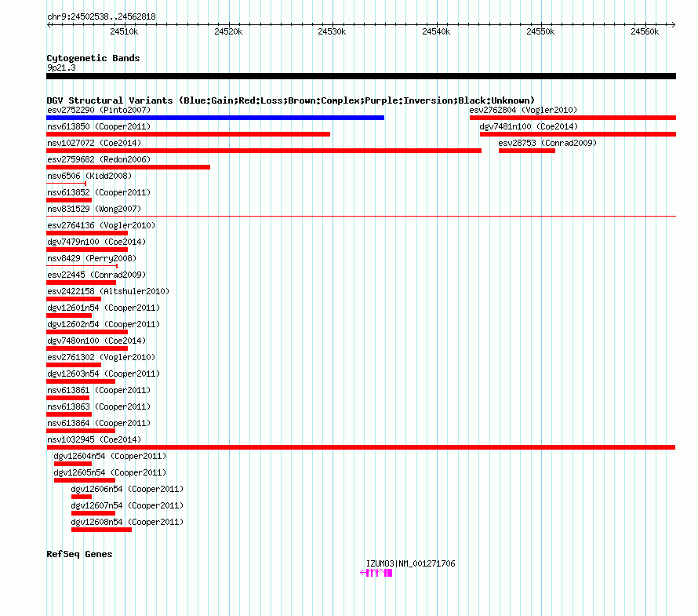The width and height of the screenshot is (698, 616).
Task: Open nsv1032945 (Coe2014) variant
Action: (x=94, y=439)
